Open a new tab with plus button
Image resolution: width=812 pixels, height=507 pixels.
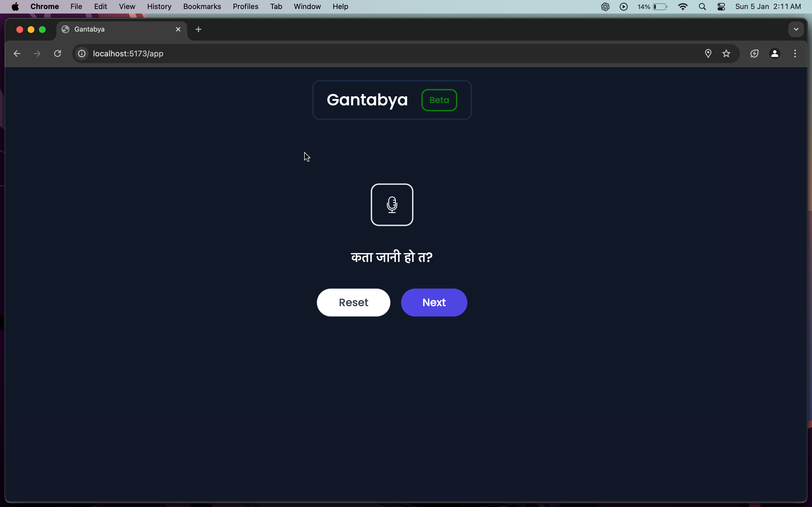(198, 30)
